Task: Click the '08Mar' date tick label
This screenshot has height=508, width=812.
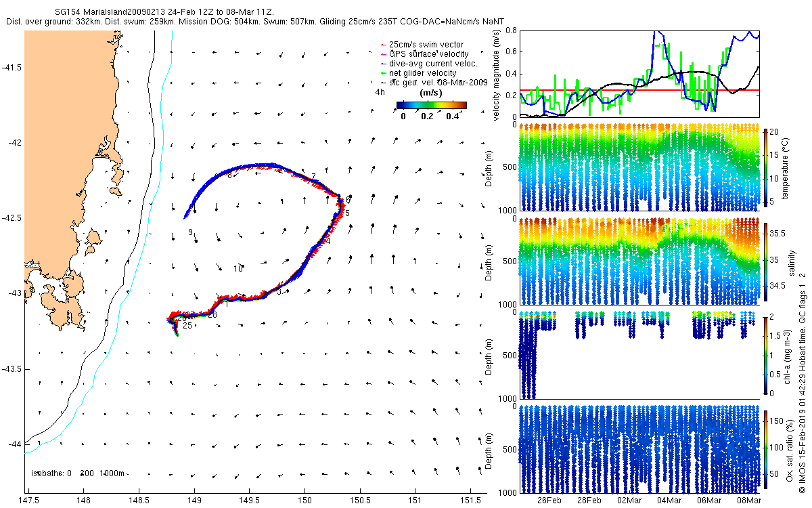Action: pyautogui.click(x=749, y=500)
